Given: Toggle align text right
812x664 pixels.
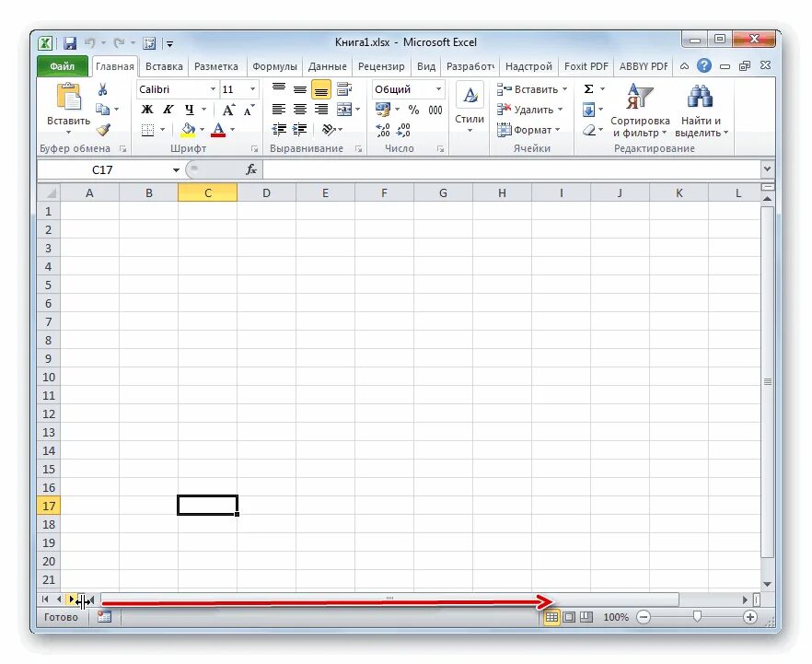Looking at the screenshot, I should [321, 110].
